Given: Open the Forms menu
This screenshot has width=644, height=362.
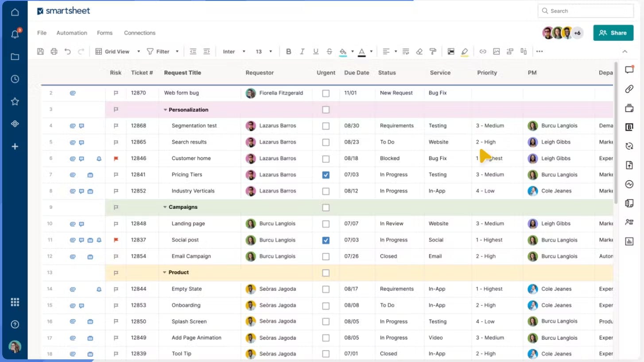Looking at the screenshot, I should [x=105, y=33].
